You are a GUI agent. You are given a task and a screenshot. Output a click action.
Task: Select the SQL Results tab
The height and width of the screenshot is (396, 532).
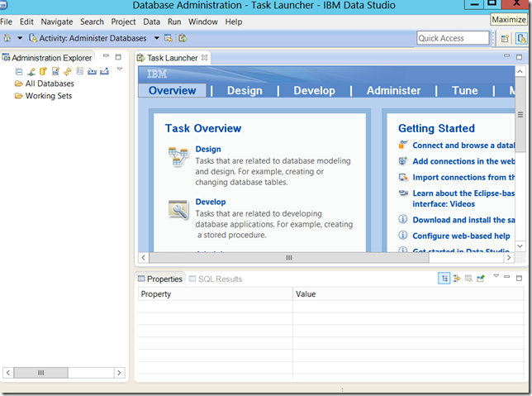[x=216, y=279]
